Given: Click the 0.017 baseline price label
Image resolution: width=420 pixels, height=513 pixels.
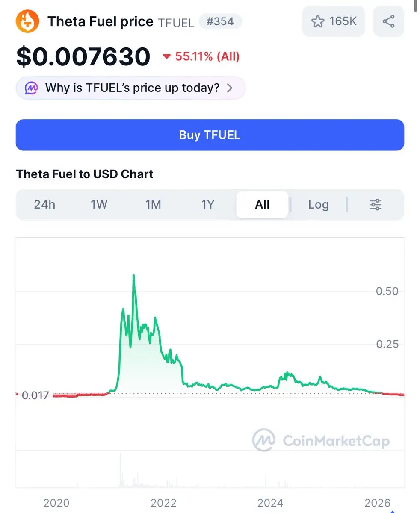Looking at the screenshot, I should [x=35, y=395].
